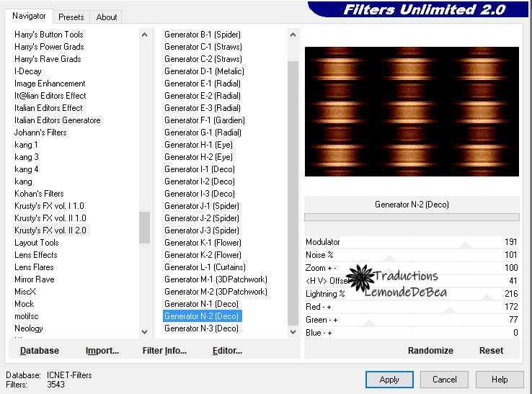Open the About tab
The image size is (532, 394).
(x=106, y=17)
